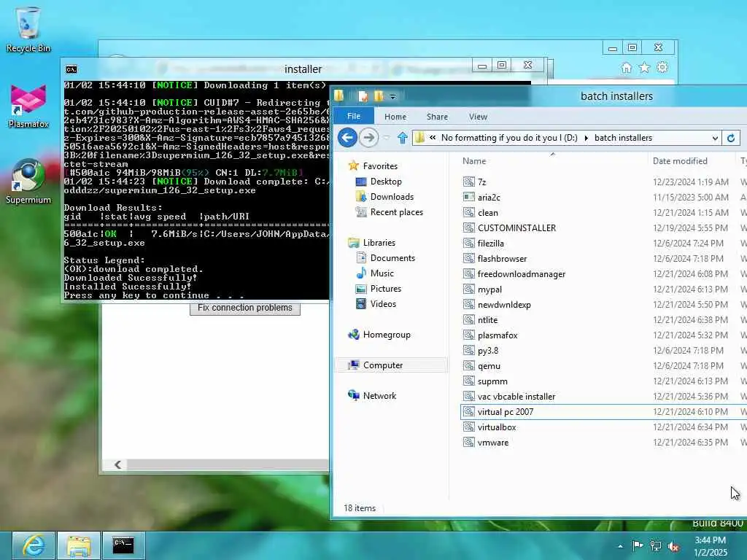Click the Internet Explorer taskbar icon
This screenshot has width=747, height=560.
pyautogui.click(x=34, y=545)
